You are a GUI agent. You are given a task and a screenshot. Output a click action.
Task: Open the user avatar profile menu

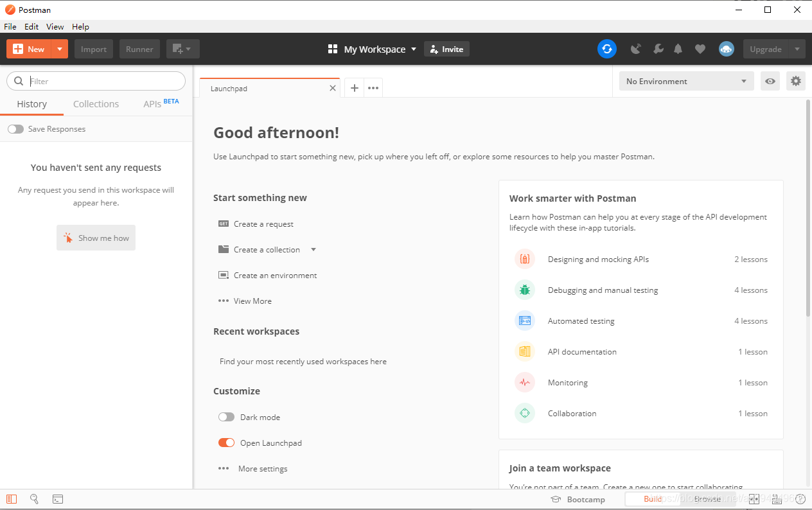pyautogui.click(x=727, y=49)
